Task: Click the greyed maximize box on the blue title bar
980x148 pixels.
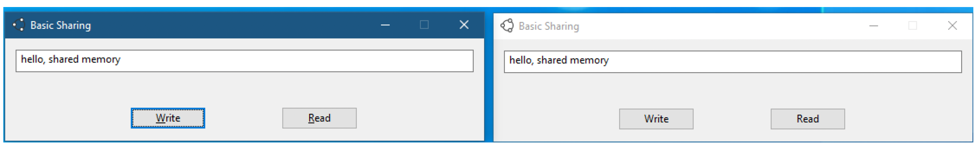Action: pyautogui.click(x=424, y=25)
